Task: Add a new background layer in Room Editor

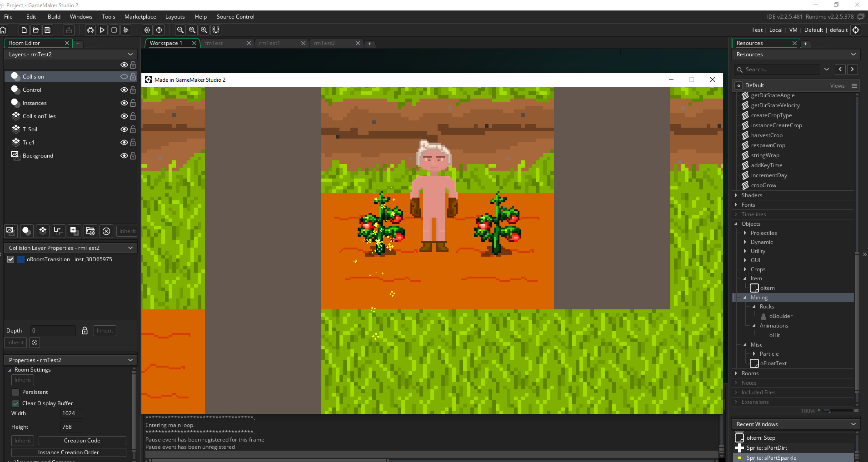Action: pos(10,231)
